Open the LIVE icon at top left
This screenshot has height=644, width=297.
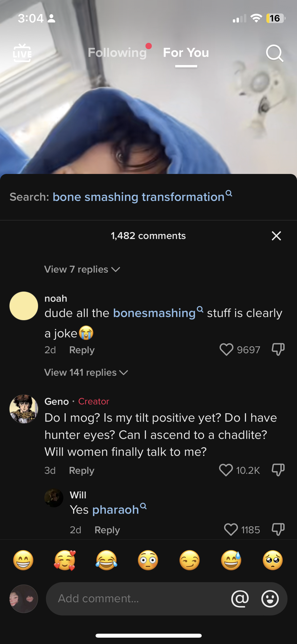coord(22,53)
